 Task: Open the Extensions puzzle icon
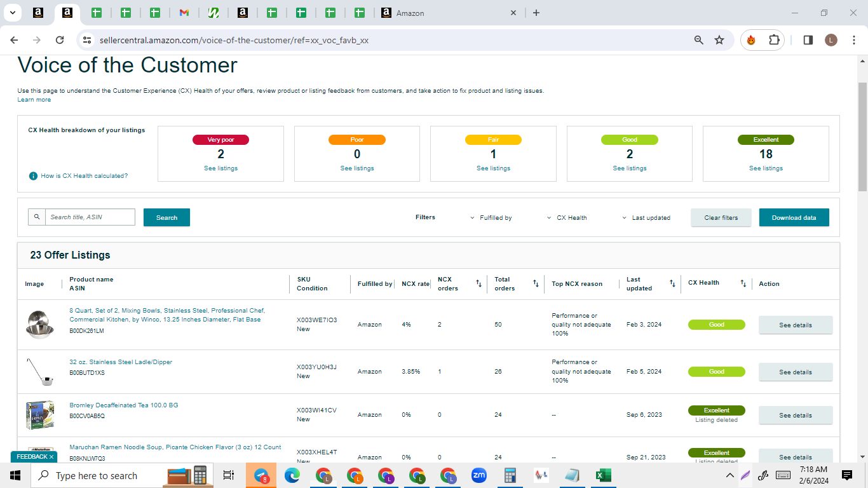tap(774, 40)
